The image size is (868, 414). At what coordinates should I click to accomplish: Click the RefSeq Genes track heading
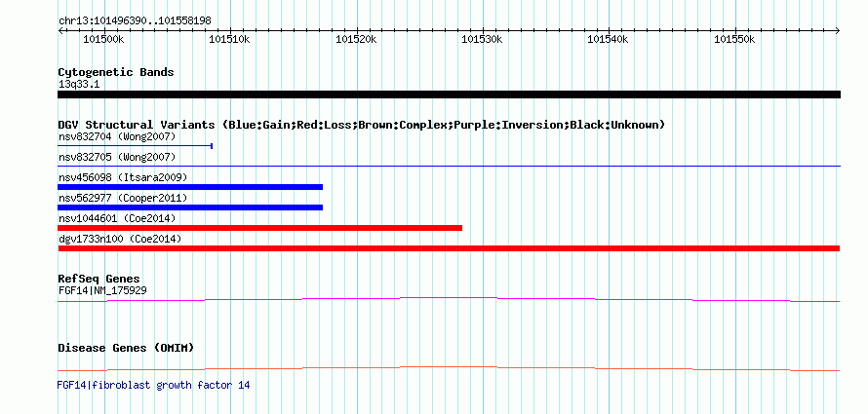(99, 280)
